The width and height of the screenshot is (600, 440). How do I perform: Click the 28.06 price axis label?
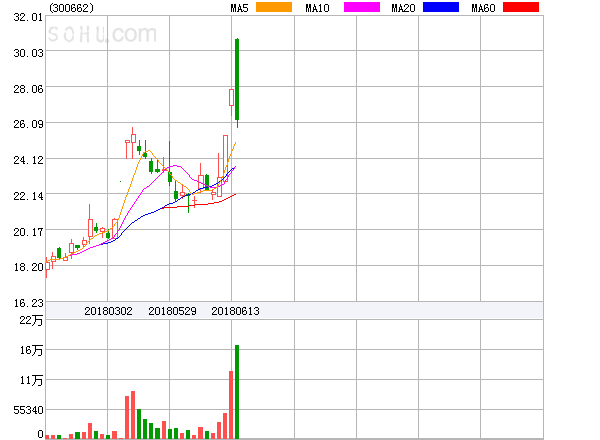[x=28, y=89]
